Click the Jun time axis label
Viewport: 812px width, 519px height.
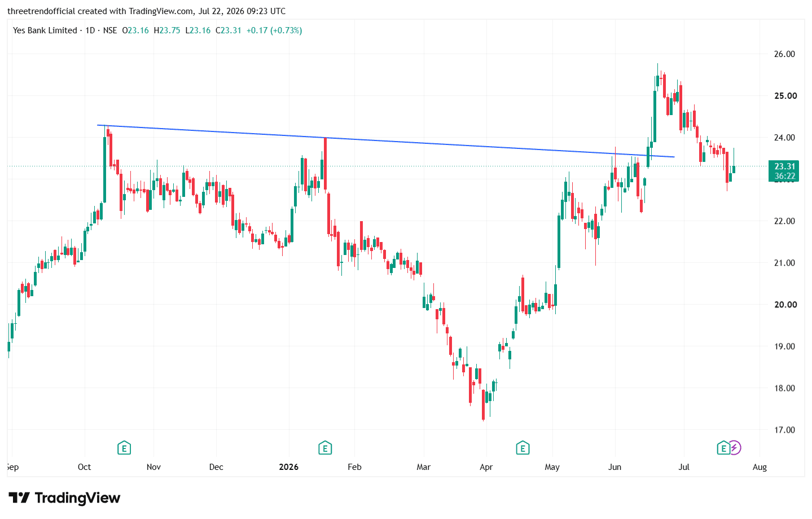(x=615, y=467)
